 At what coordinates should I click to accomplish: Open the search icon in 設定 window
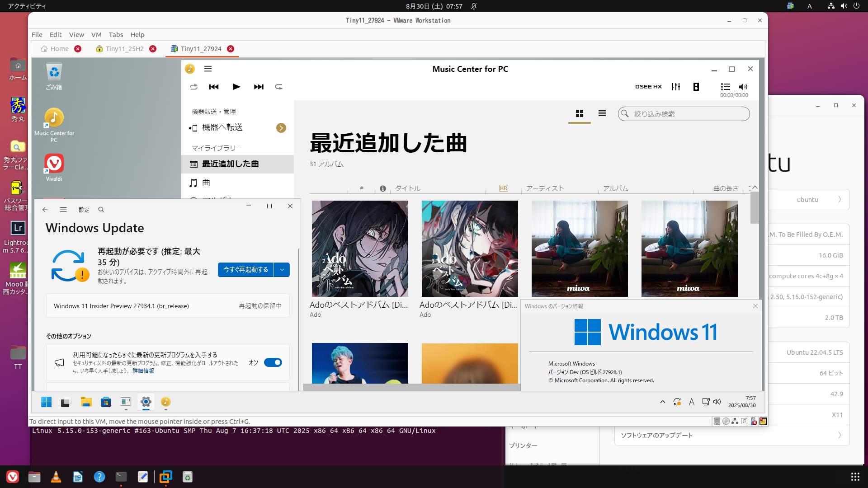click(x=101, y=210)
